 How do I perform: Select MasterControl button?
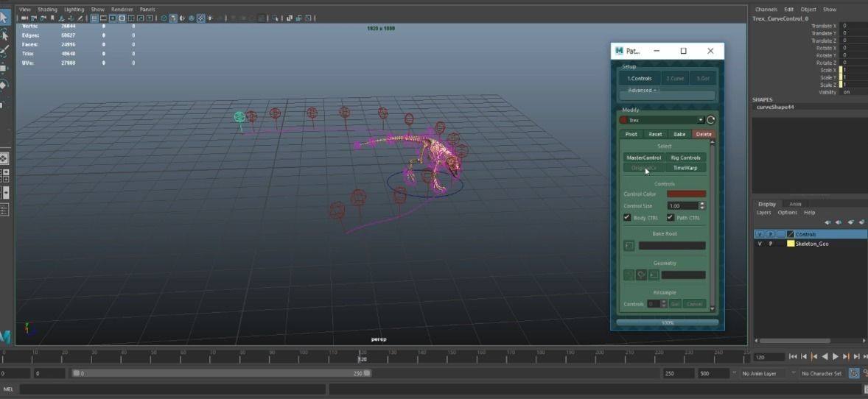pyautogui.click(x=644, y=158)
